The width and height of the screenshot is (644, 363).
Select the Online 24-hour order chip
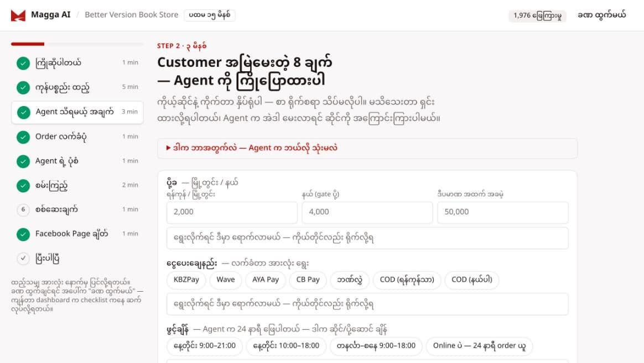(479, 346)
